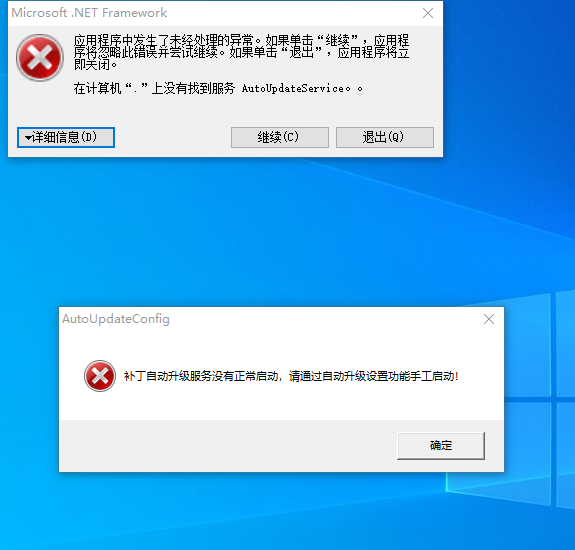Expand the 详细信息(D) details section
The image size is (575, 550).
[66, 138]
